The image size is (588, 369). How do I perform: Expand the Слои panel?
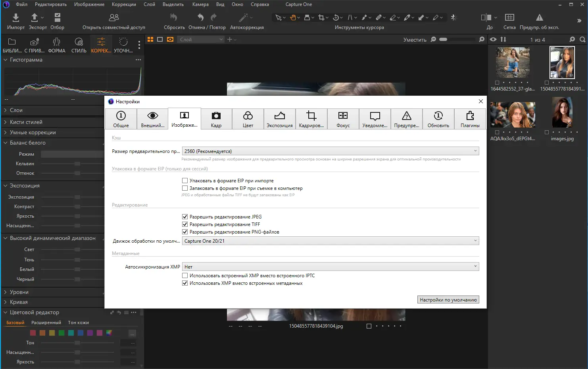tap(6, 110)
